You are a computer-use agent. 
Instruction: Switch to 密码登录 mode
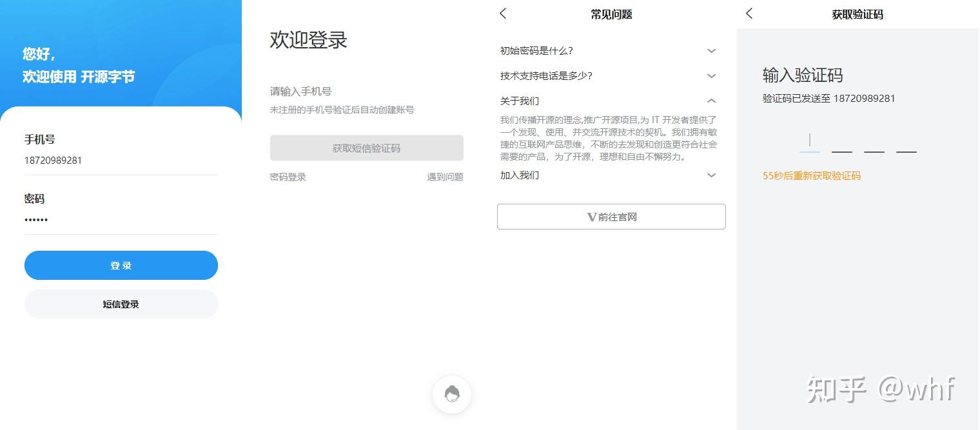pyautogui.click(x=288, y=177)
